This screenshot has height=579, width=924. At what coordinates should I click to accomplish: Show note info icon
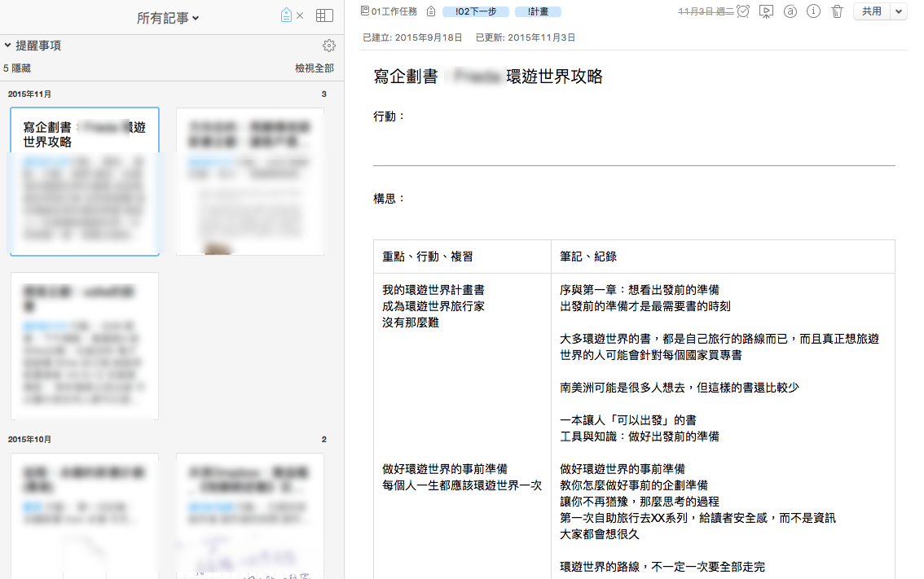pyautogui.click(x=814, y=11)
